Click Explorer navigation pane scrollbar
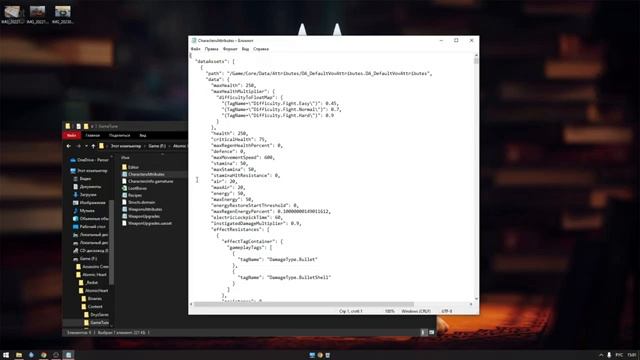 tap(111, 241)
